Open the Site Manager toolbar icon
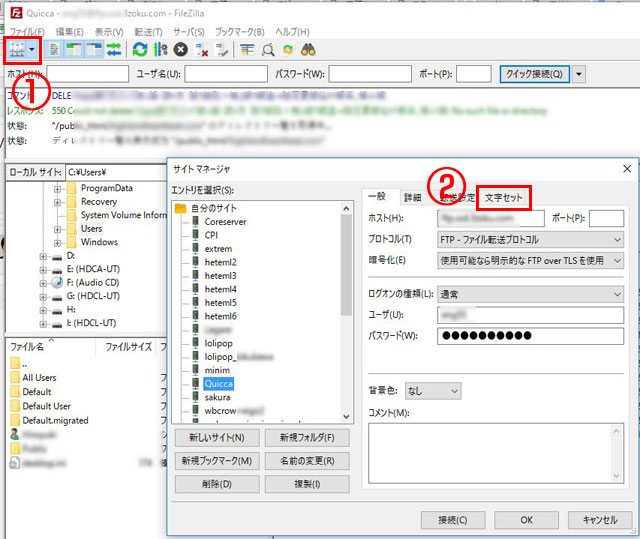The image size is (640, 539). tap(17, 50)
